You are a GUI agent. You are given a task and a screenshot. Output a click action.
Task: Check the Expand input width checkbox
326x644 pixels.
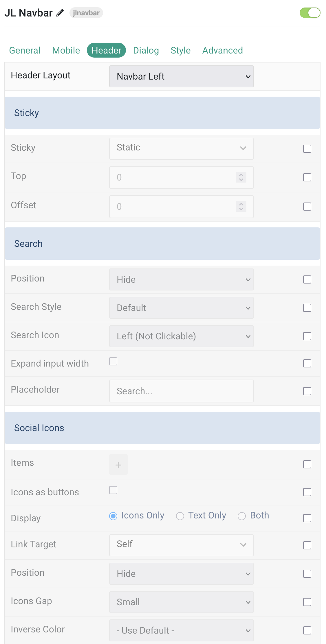(x=113, y=361)
